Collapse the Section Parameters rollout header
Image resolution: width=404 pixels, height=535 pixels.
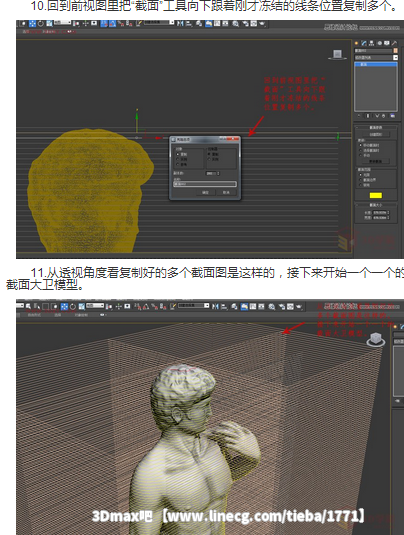pyautogui.click(x=376, y=128)
